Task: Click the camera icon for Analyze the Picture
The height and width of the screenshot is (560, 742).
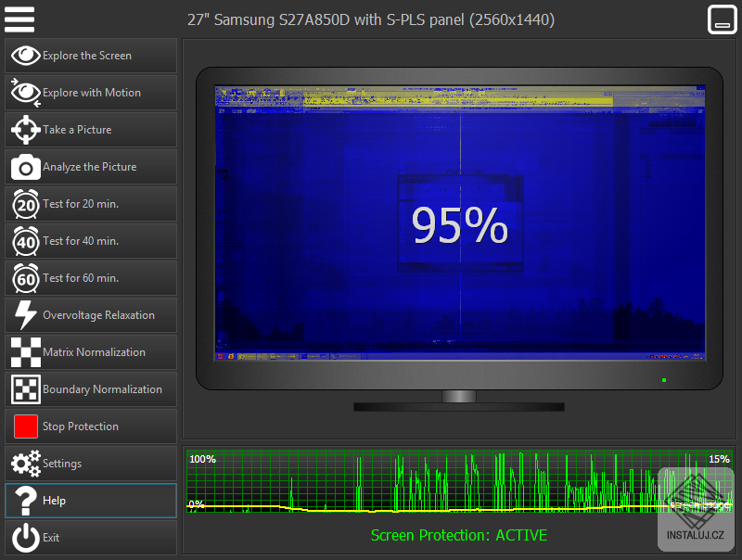Action: (x=26, y=167)
